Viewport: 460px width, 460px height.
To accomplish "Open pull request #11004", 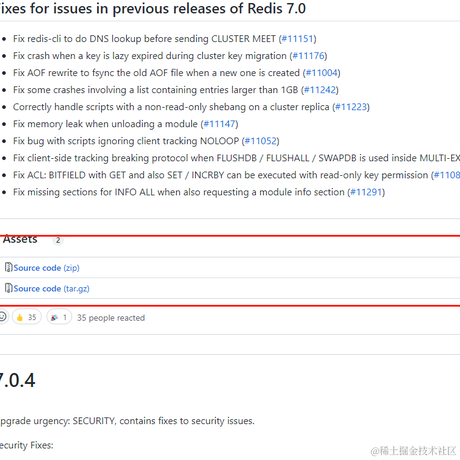I will click(322, 73).
